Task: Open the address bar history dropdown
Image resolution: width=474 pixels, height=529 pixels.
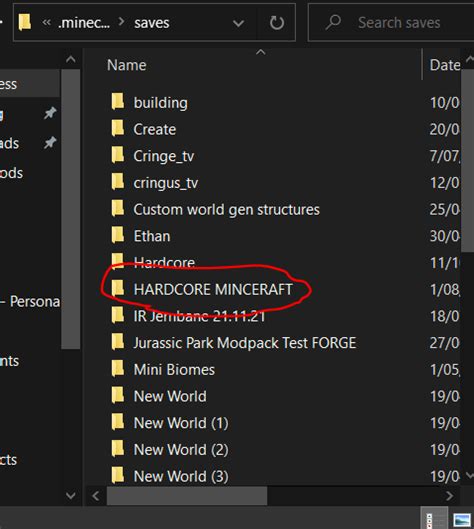Action: point(239,23)
